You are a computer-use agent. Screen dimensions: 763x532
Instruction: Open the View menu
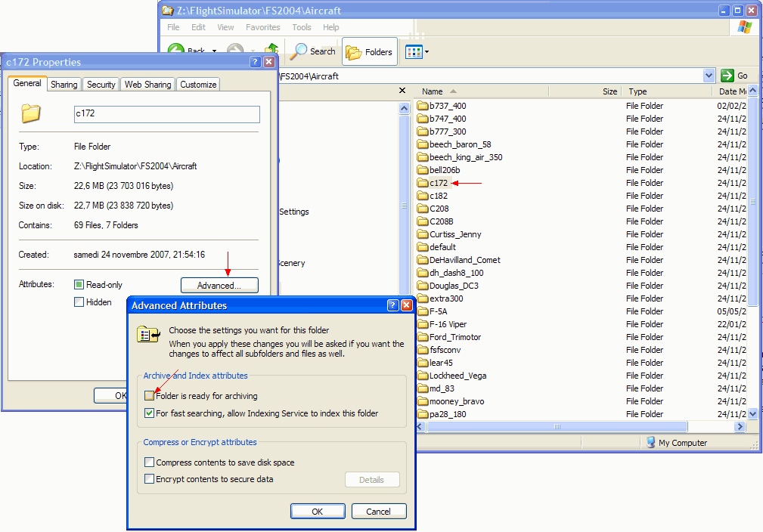225,27
